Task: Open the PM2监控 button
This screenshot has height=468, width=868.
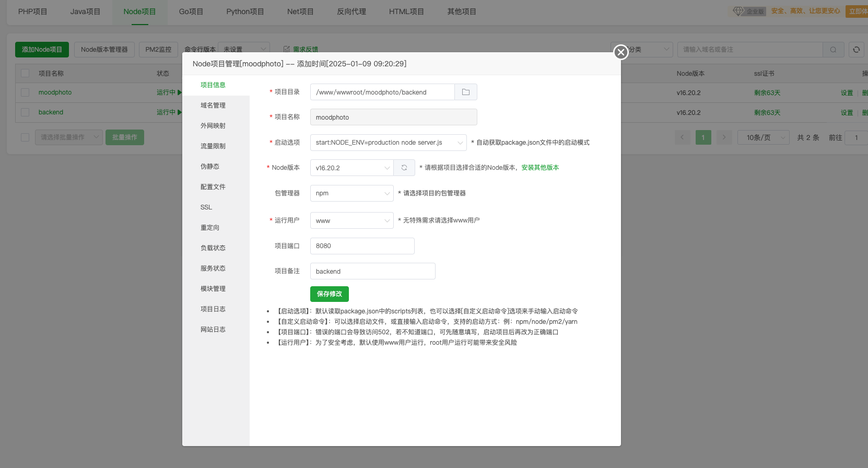Action: 158,50
